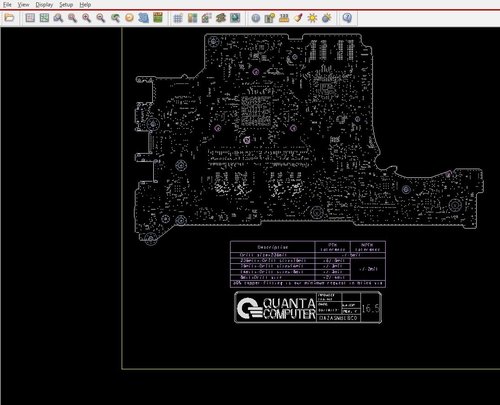Click the teal board view icon
Viewport: 500px width, 405px height.
coord(235,18)
